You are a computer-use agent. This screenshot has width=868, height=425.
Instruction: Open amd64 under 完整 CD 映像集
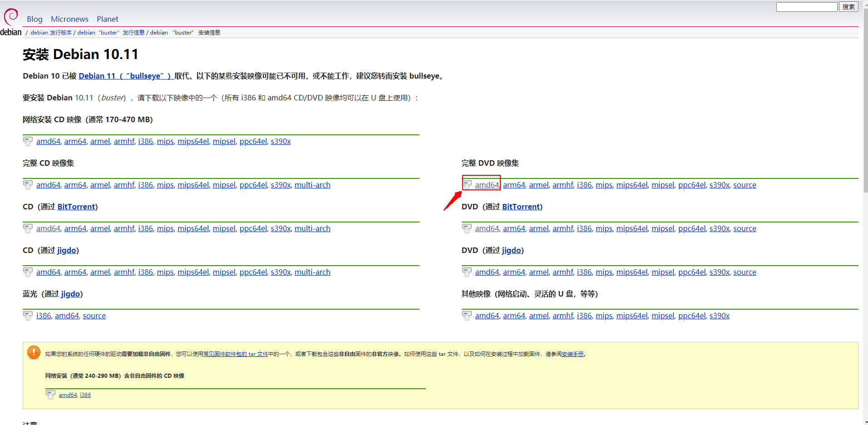point(48,185)
